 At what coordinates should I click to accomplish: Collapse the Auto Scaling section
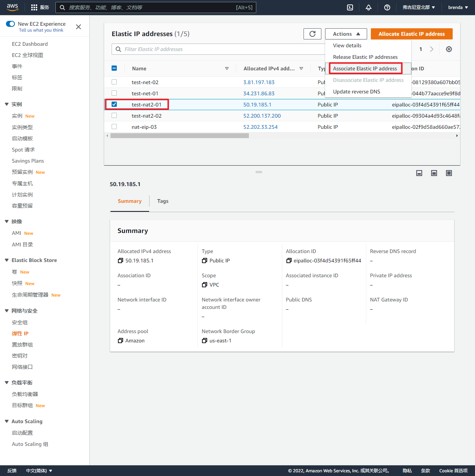point(7,421)
